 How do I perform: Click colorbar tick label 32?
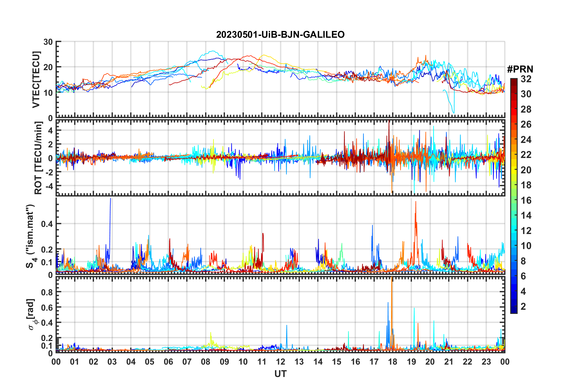pyautogui.click(x=526, y=79)
